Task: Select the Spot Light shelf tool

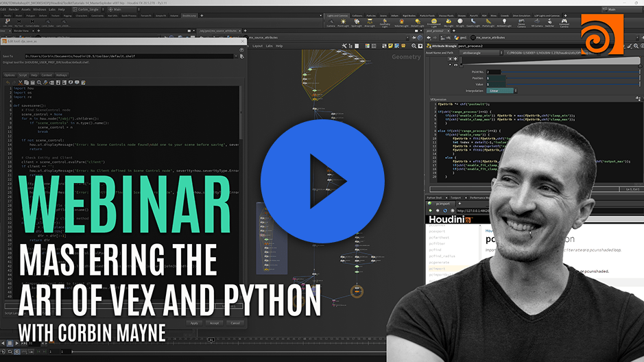Action: [357, 23]
